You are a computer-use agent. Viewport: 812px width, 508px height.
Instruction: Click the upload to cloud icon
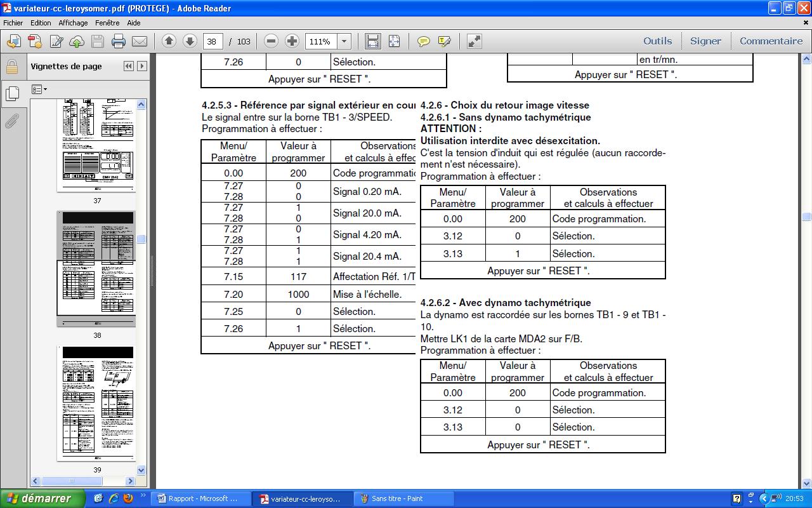point(77,42)
